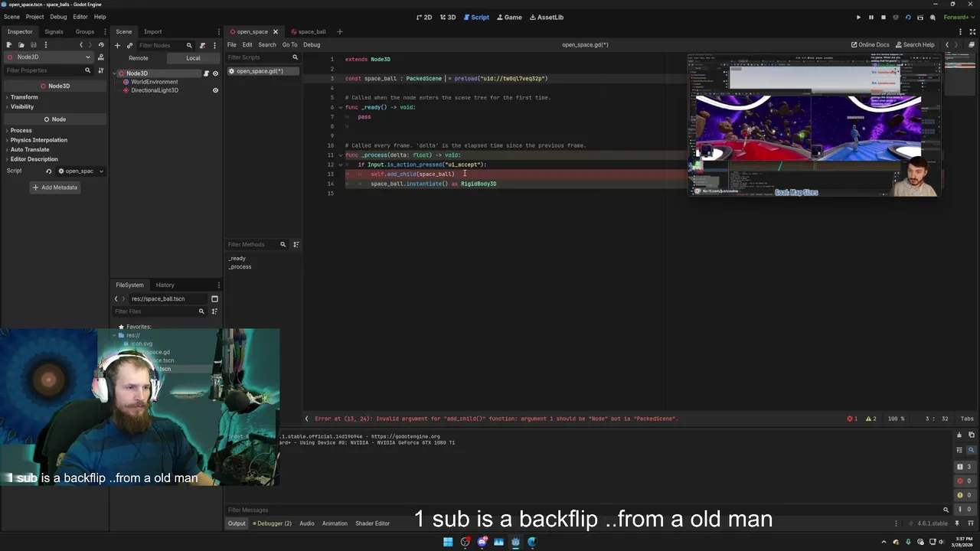Click the Online Docs link
This screenshot has width=980, height=551.
pyautogui.click(x=871, y=44)
